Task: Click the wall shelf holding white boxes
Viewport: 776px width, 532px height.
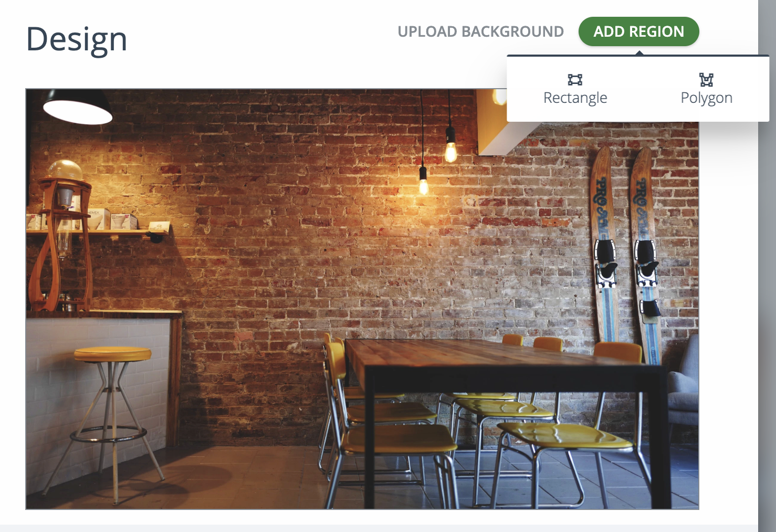Action: coord(97,231)
